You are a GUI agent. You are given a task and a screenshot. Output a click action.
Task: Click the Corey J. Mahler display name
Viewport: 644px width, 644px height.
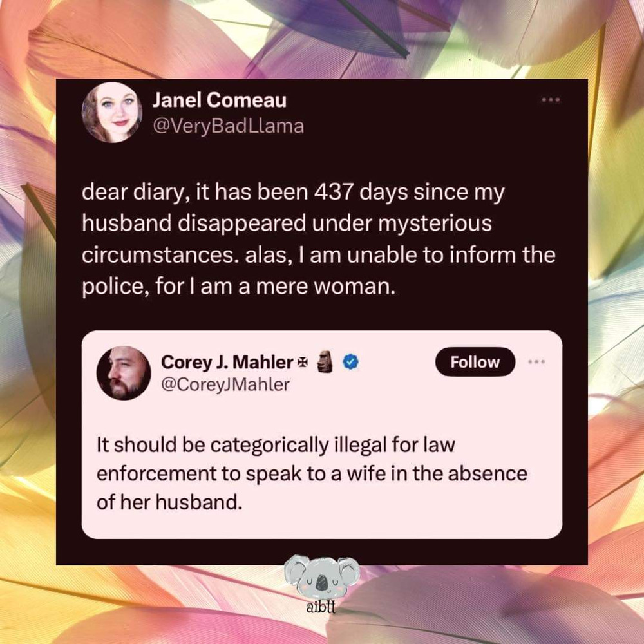pyautogui.click(x=227, y=362)
